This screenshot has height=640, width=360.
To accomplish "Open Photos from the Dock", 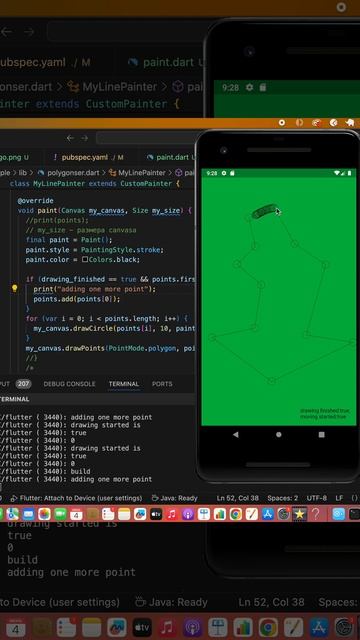I will (x=44, y=514).
